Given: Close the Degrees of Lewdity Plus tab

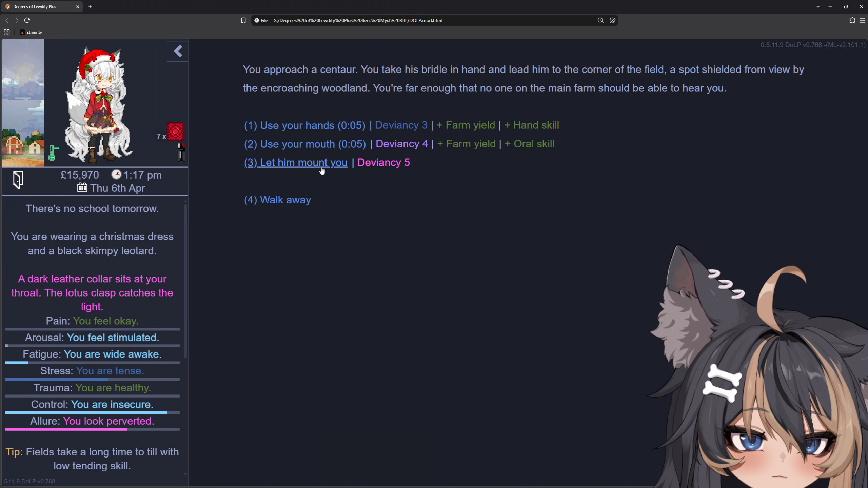Looking at the screenshot, I should [78, 7].
